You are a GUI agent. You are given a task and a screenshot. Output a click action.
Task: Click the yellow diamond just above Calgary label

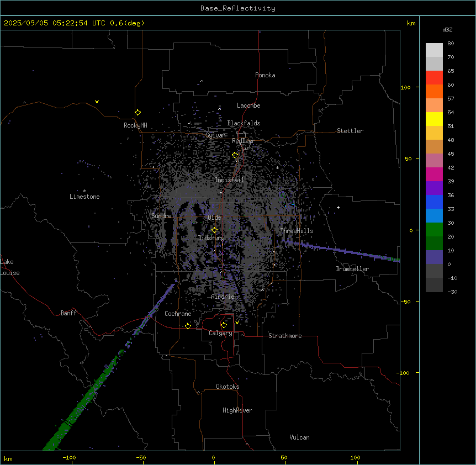224,325
